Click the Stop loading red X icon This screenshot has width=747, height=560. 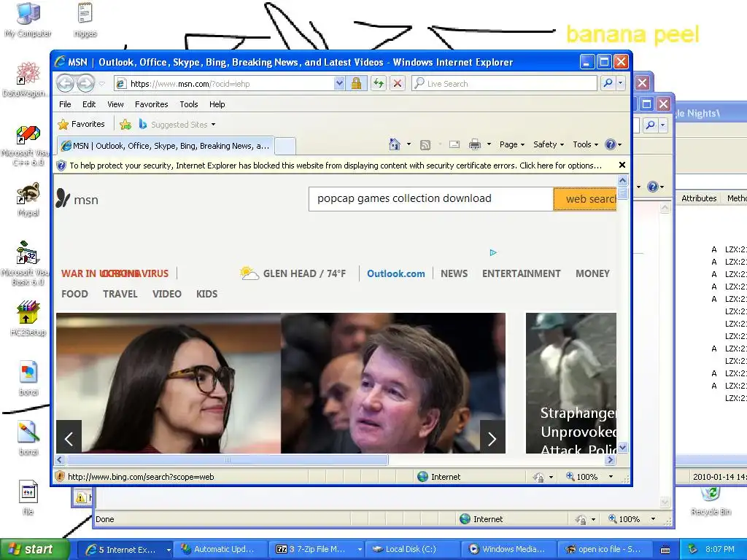398,84
